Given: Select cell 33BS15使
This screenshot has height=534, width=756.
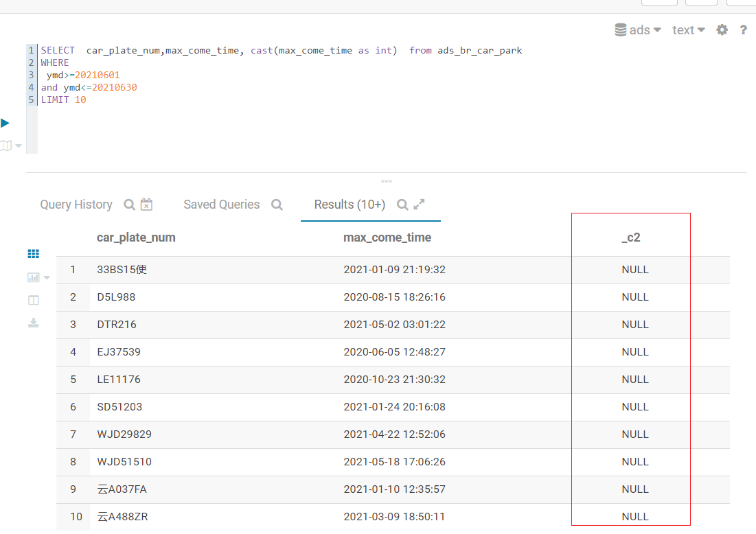Looking at the screenshot, I should tap(122, 270).
